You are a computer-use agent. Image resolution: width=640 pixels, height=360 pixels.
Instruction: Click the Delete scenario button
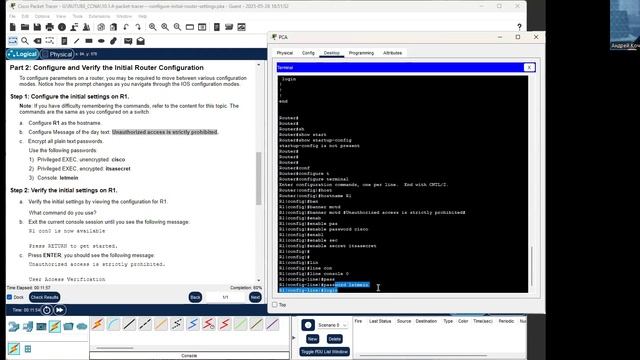click(334, 339)
